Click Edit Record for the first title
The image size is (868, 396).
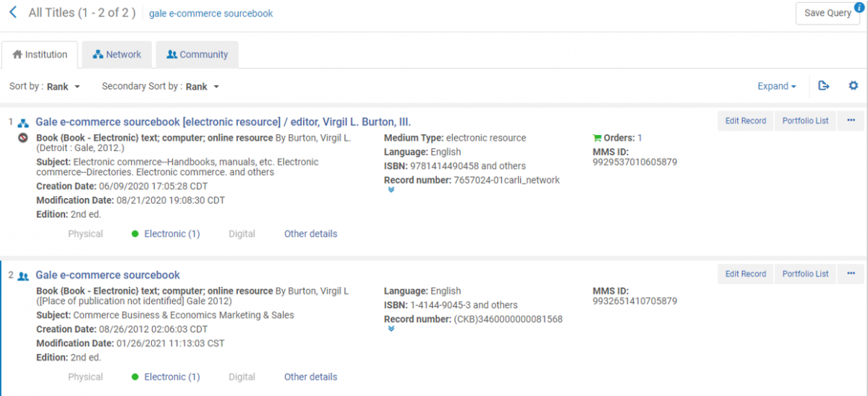pos(745,121)
